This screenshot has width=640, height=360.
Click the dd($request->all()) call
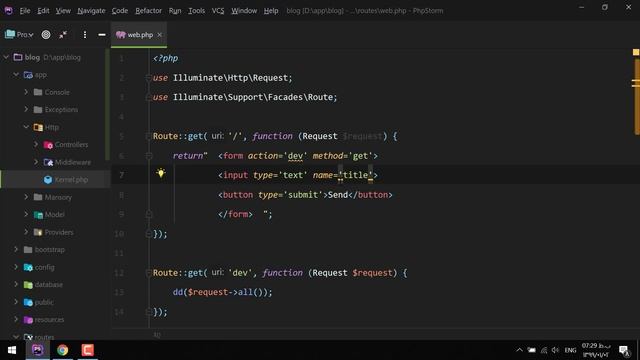pyautogui.click(x=222, y=292)
